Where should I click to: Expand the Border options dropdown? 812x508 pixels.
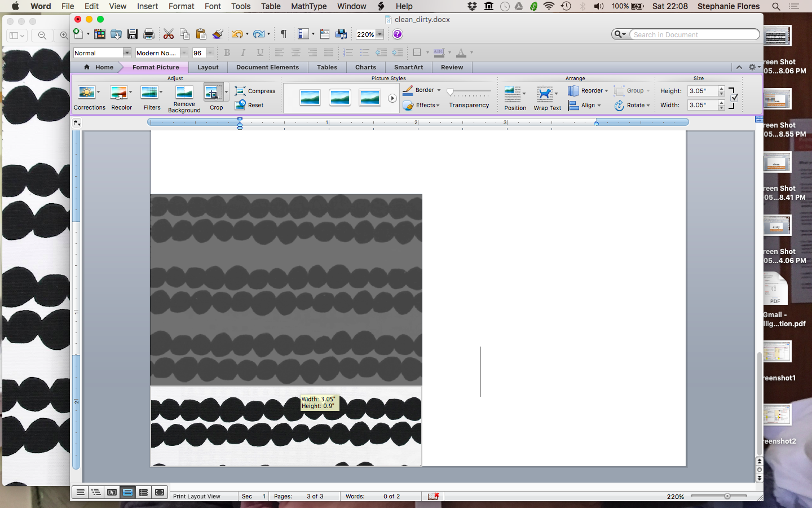point(439,90)
